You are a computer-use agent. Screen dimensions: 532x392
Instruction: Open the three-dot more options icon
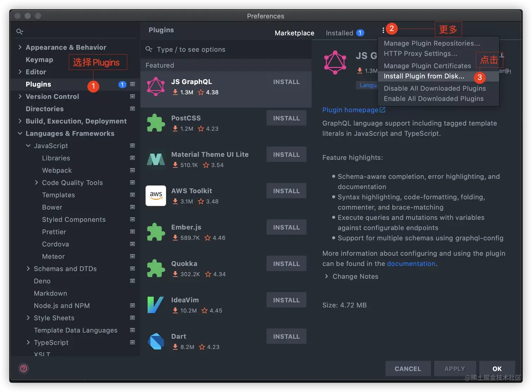(383, 30)
